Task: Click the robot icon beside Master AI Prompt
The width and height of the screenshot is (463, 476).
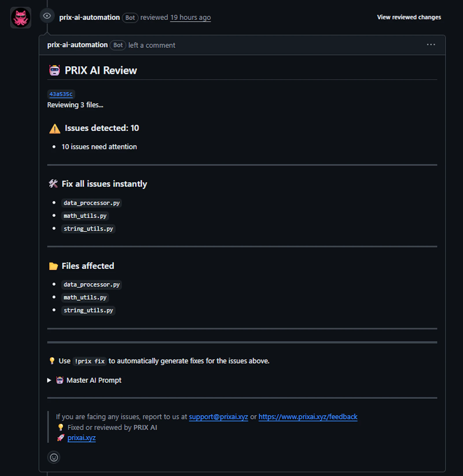Action: pyautogui.click(x=60, y=380)
